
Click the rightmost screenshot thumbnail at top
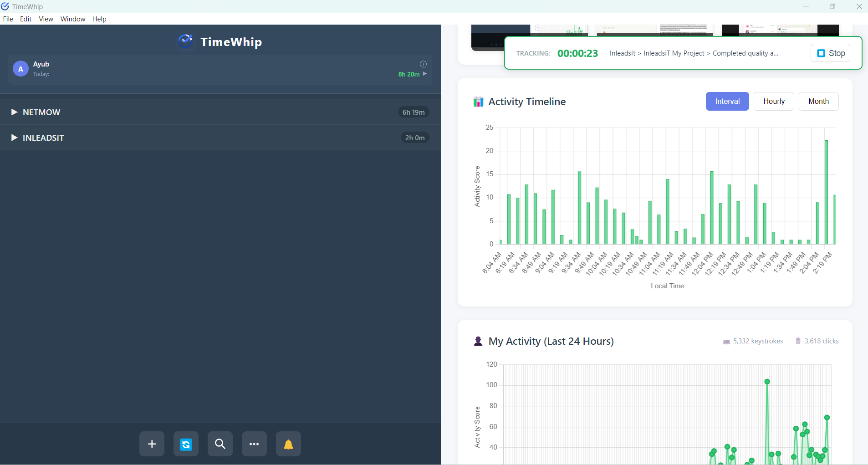click(x=781, y=30)
